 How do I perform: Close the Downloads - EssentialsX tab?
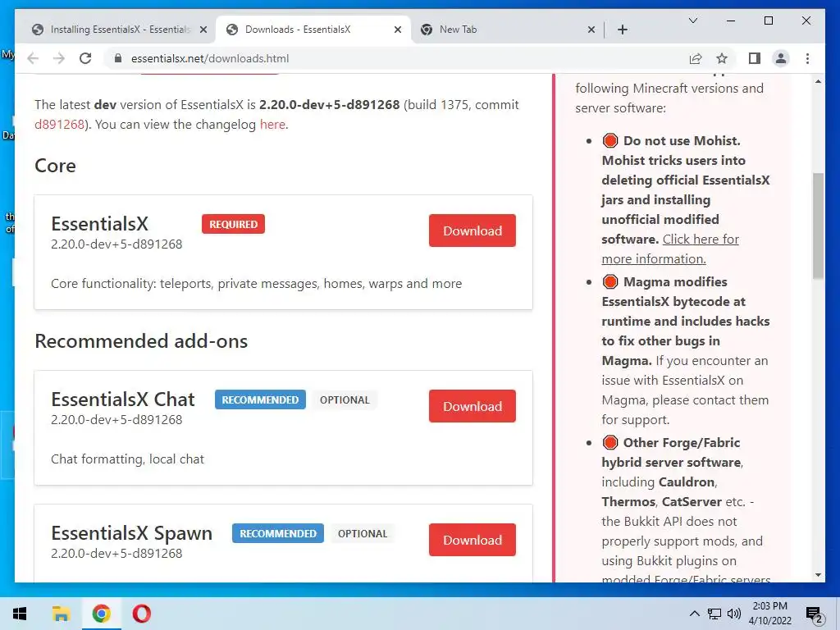pyautogui.click(x=398, y=30)
